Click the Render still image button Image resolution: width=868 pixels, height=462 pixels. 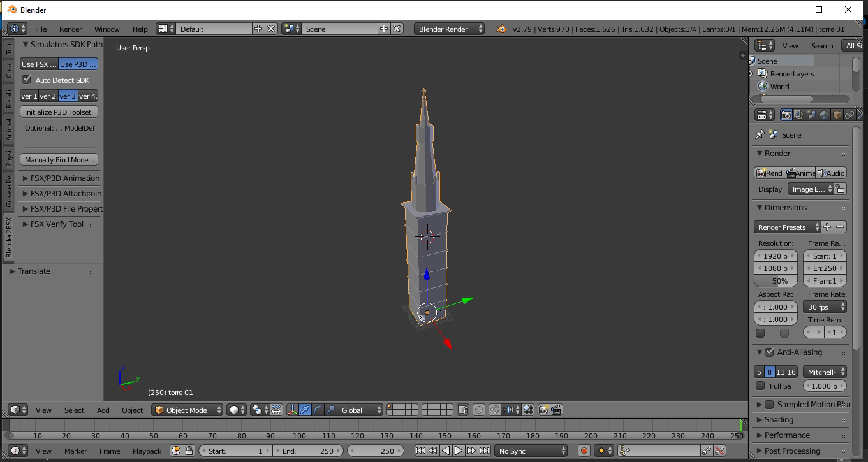click(769, 173)
